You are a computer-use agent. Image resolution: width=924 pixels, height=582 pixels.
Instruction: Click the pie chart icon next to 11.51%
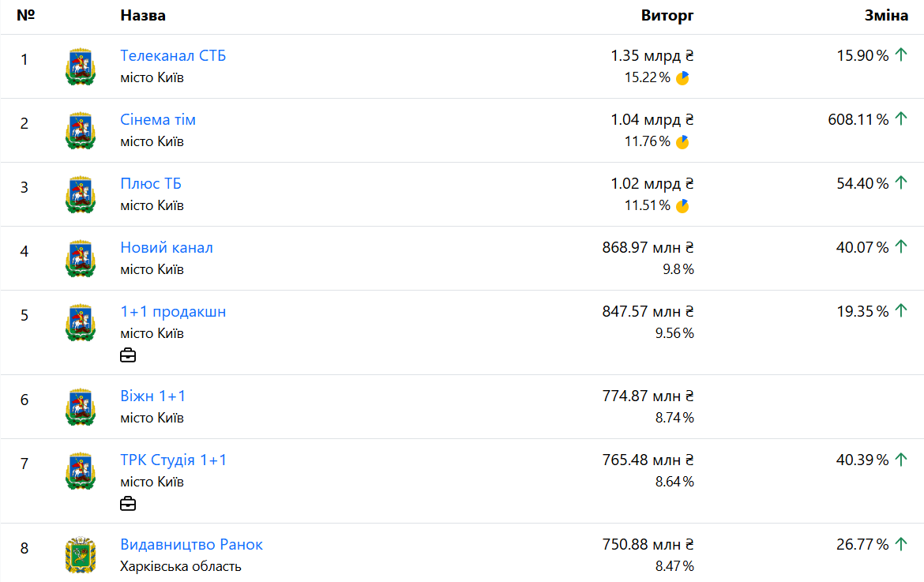682,206
